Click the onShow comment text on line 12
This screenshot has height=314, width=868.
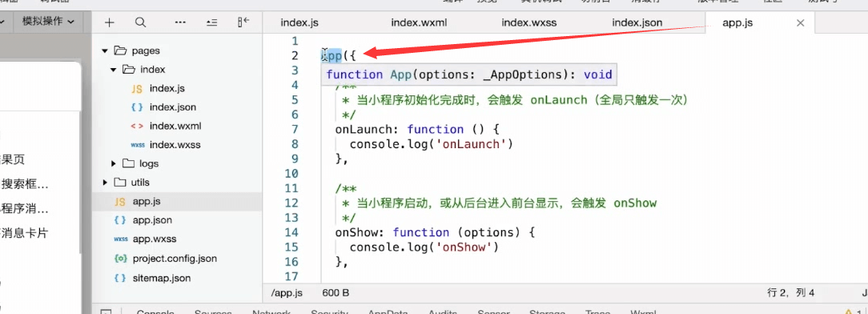[499, 203]
